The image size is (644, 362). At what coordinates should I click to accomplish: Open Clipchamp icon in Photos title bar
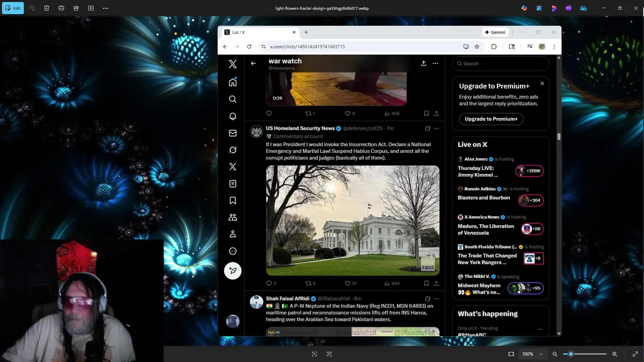(569, 8)
